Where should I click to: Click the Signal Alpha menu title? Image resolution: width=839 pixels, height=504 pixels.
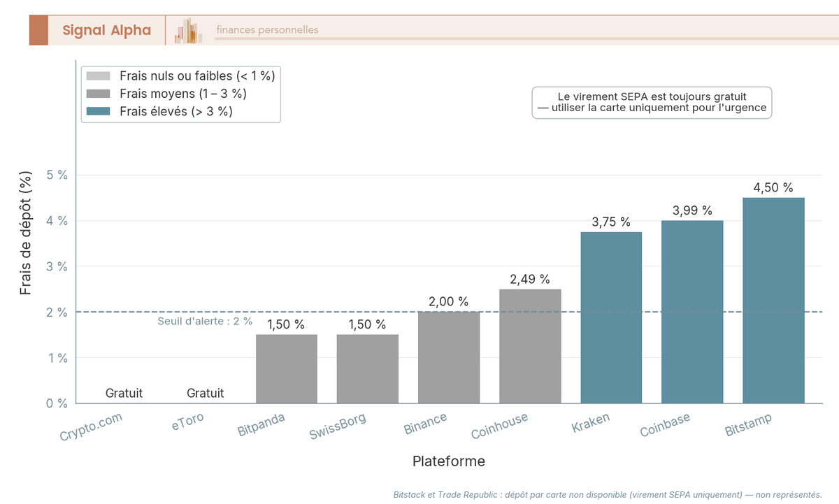coord(107,30)
